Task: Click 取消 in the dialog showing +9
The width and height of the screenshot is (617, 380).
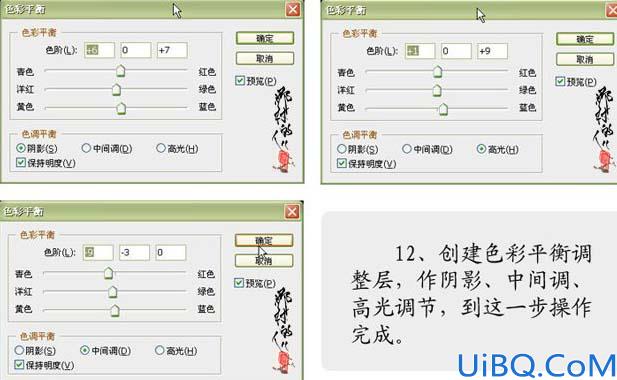Action: pos(585,59)
